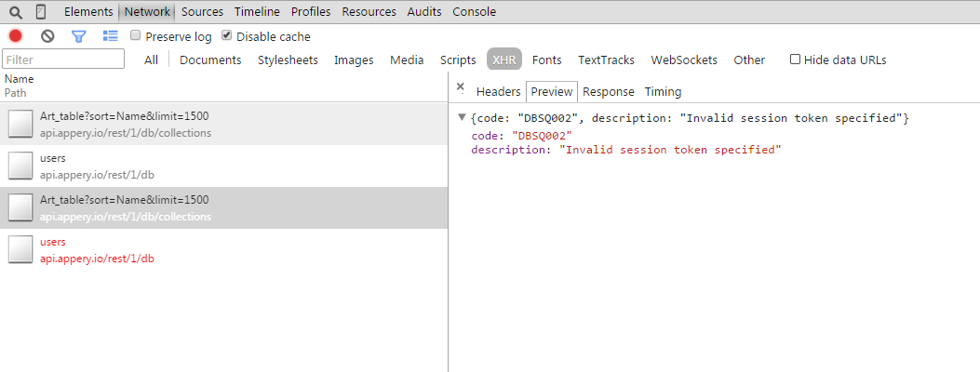Clear the network log with the clear icon
Screen dimensions: 980x372
pyautogui.click(x=47, y=36)
